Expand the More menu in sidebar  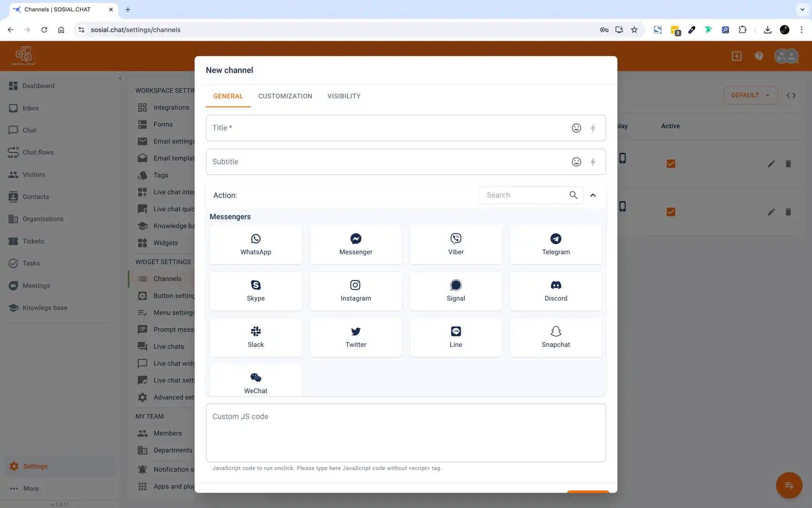pos(31,488)
